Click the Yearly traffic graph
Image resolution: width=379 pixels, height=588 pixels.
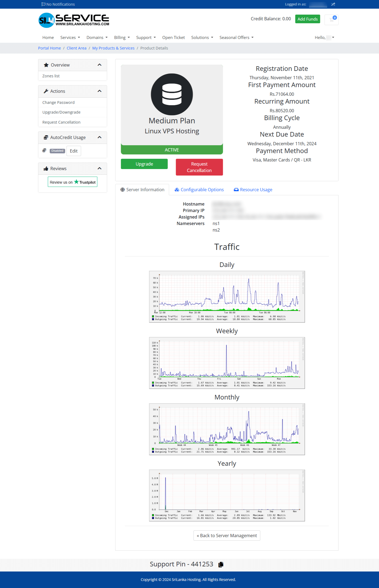(x=227, y=495)
